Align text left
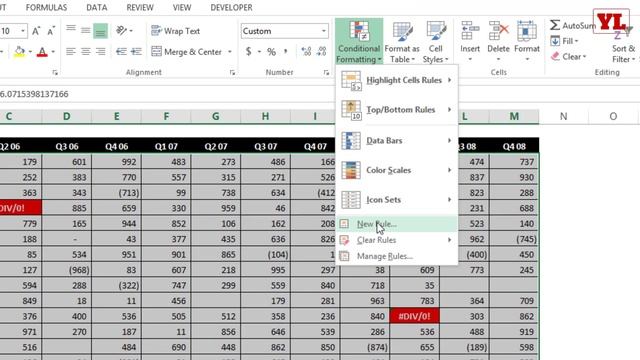Image resolution: width=640 pixels, height=360 pixels. pos(71,51)
